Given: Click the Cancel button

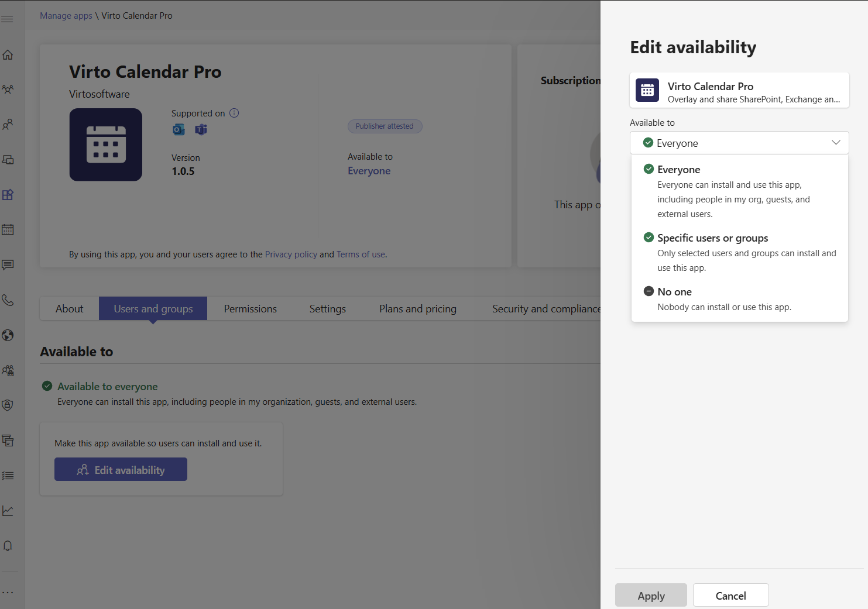Looking at the screenshot, I should coord(730,596).
